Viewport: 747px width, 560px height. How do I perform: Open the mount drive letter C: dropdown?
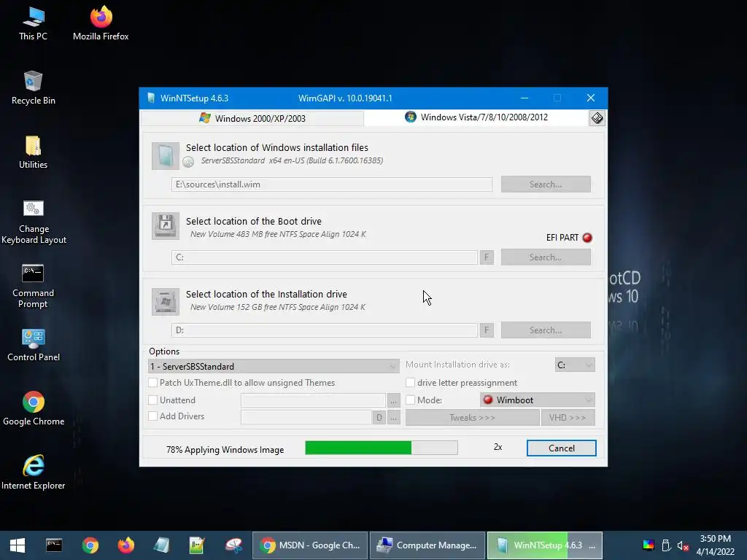(x=575, y=365)
